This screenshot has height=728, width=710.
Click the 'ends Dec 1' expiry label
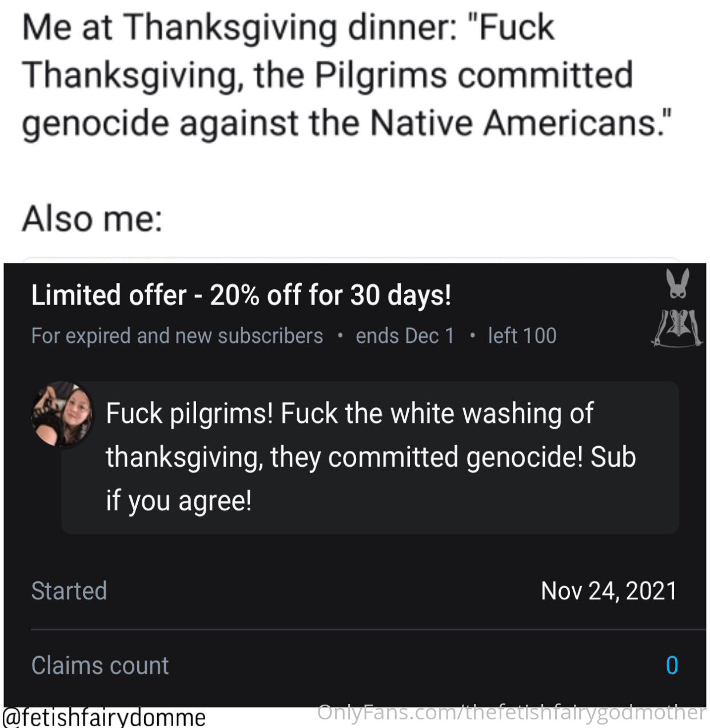click(x=405, y=335)
